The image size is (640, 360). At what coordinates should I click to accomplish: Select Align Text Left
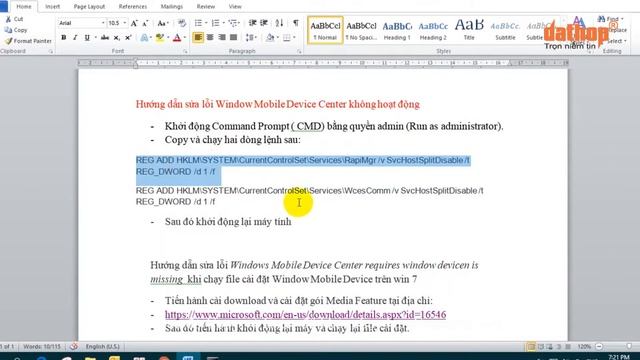pos(198,38)
